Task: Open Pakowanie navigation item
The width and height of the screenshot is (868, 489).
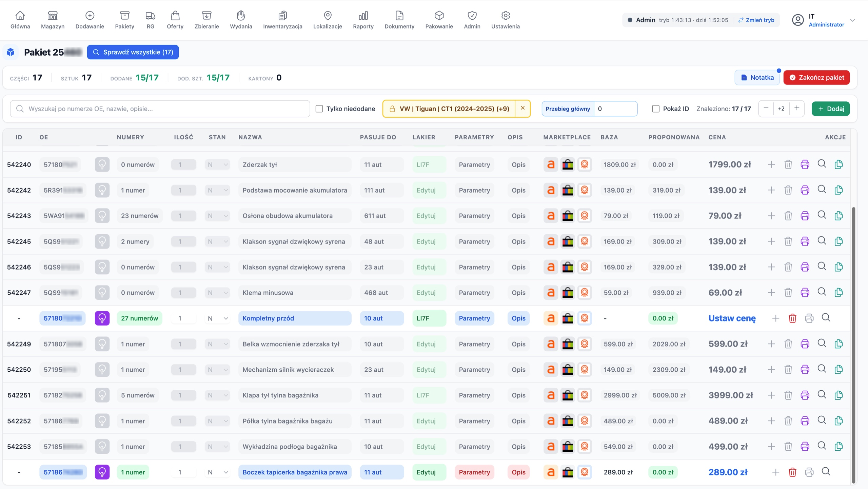Action: coord(439,20)
